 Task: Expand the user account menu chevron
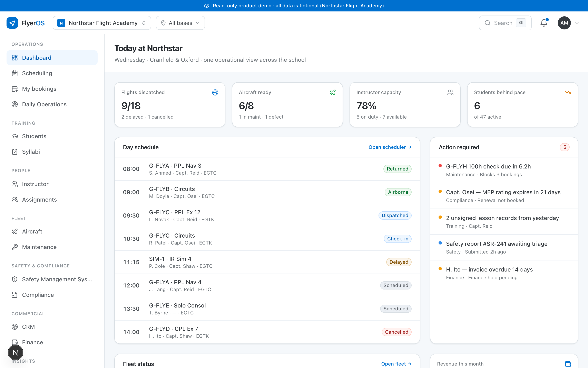[577, 23]
